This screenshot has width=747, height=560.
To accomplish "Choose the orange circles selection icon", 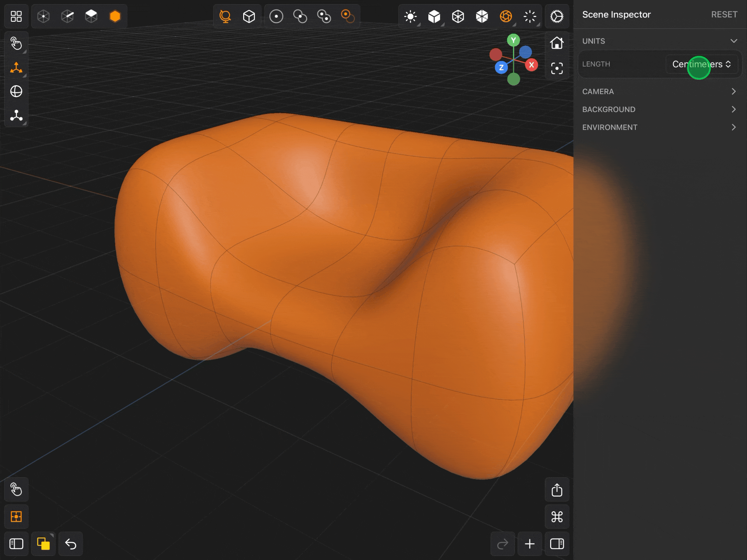I will pyautogui.click(x=348, y=16).
